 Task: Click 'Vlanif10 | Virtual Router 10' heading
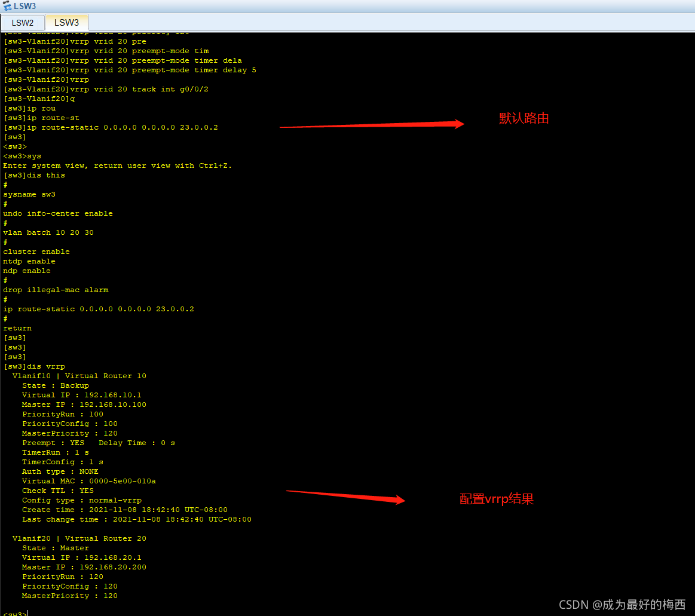click(x=79, y=376)
